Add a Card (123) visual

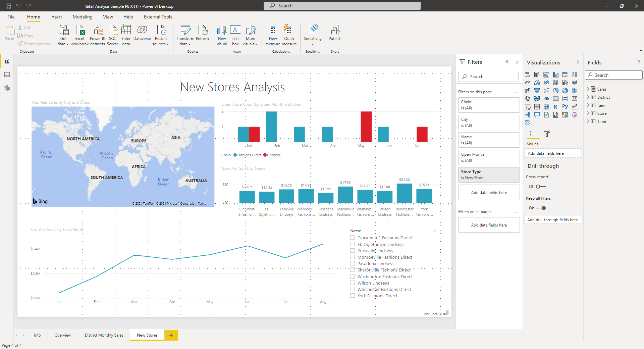click(556, 99)
